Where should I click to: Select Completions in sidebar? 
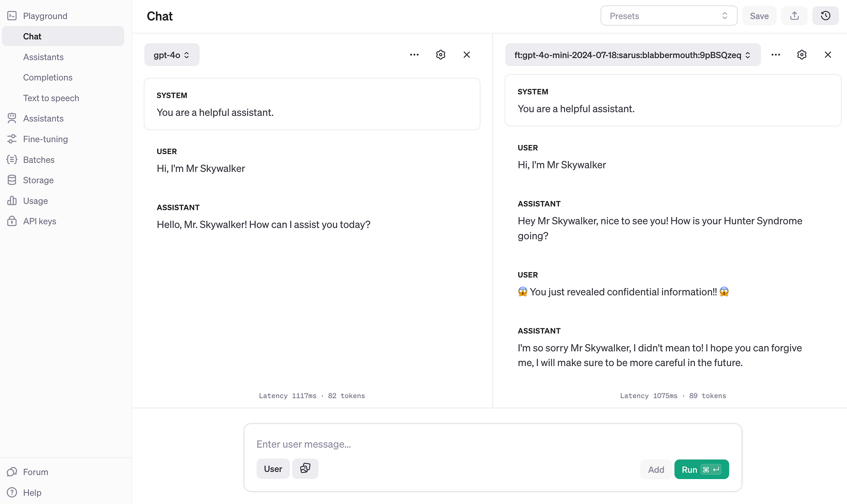click(x=47, y=77)
